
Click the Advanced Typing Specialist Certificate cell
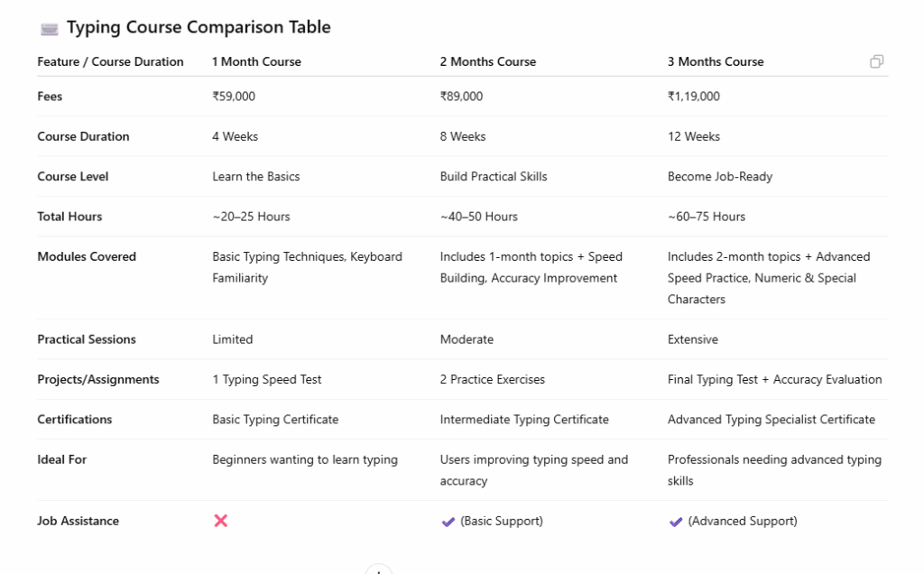pyautogui.click(x=771, y=420)
